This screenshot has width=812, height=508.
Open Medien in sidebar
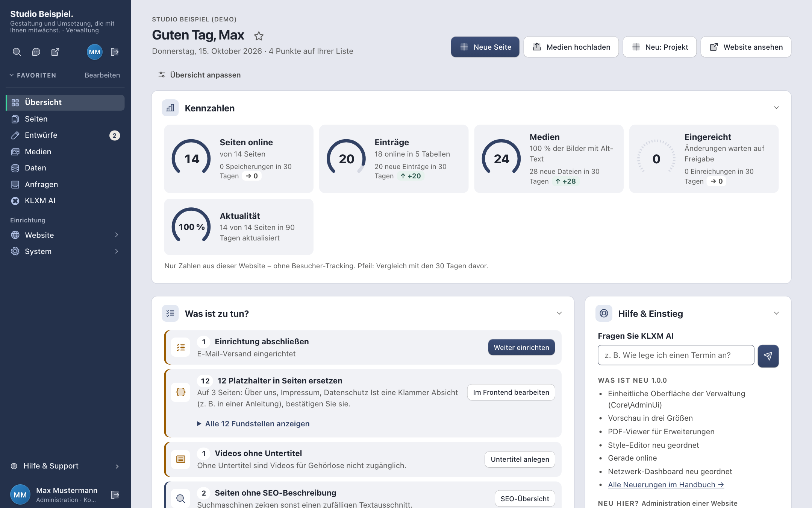point(65,152)
